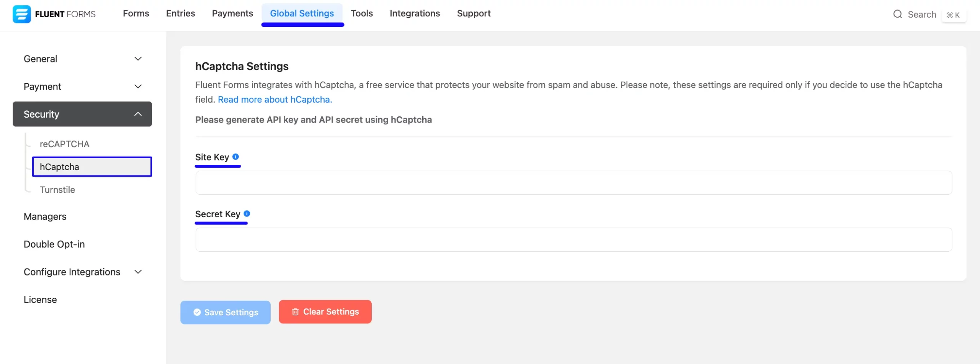Image resolution: width=980 pixels, height=364 pixels.
Task: Collapse the Security section chevron
Action: coord(138,114)
